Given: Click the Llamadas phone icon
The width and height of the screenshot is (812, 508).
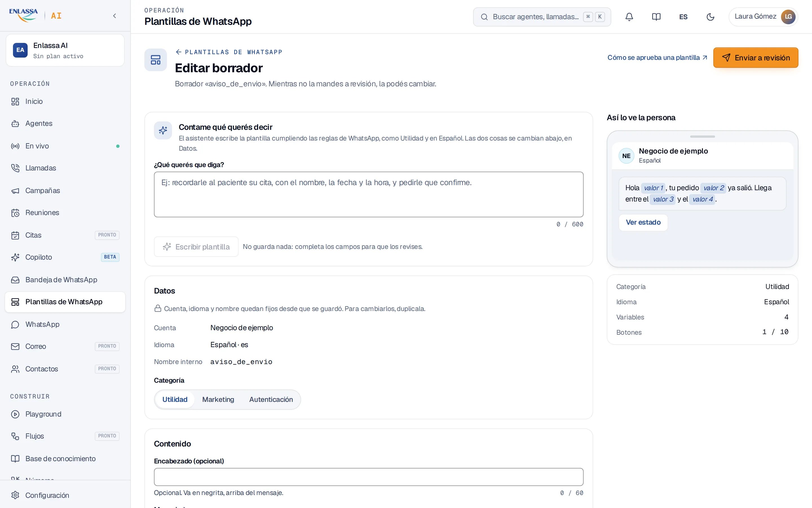Looking at the screenshot, I should 15,168.
